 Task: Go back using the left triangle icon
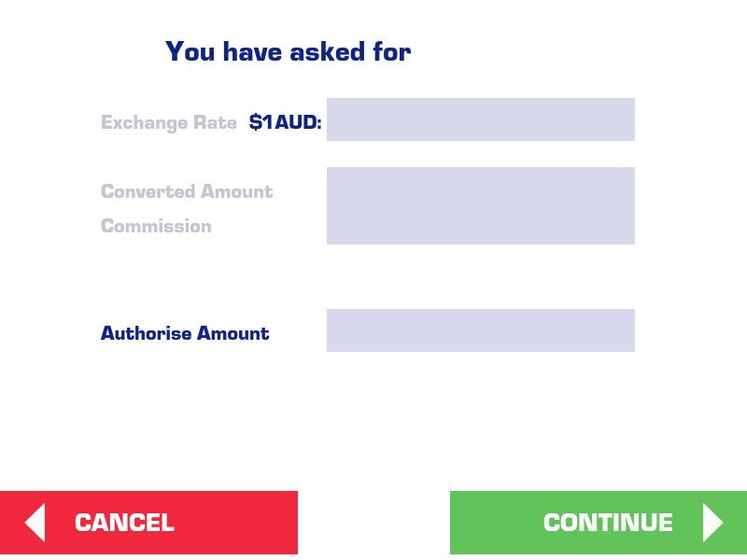(x=35, y=523)
